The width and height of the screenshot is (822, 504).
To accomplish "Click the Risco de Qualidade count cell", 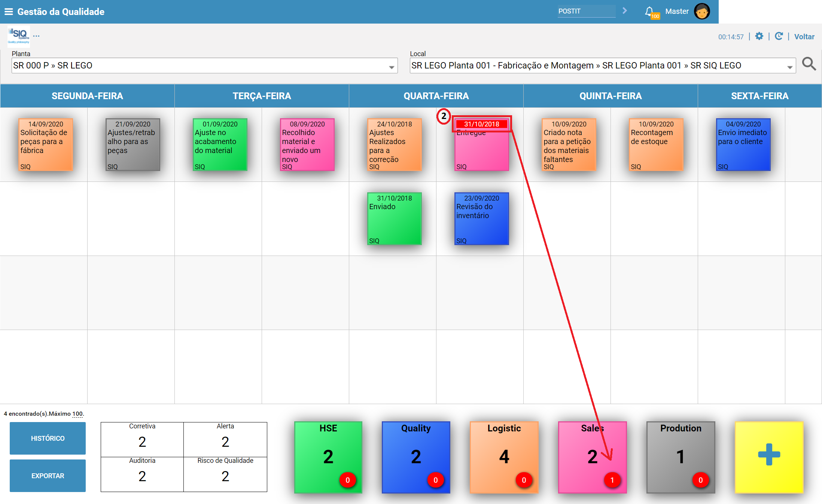I will [x=225, y=474].
